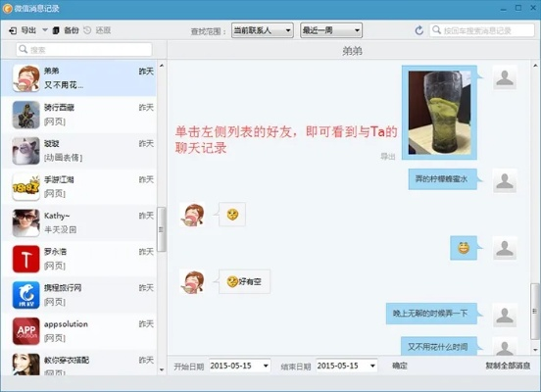
Task: Click the chat pane scroll-down arrow
Action: pos(535,350)
